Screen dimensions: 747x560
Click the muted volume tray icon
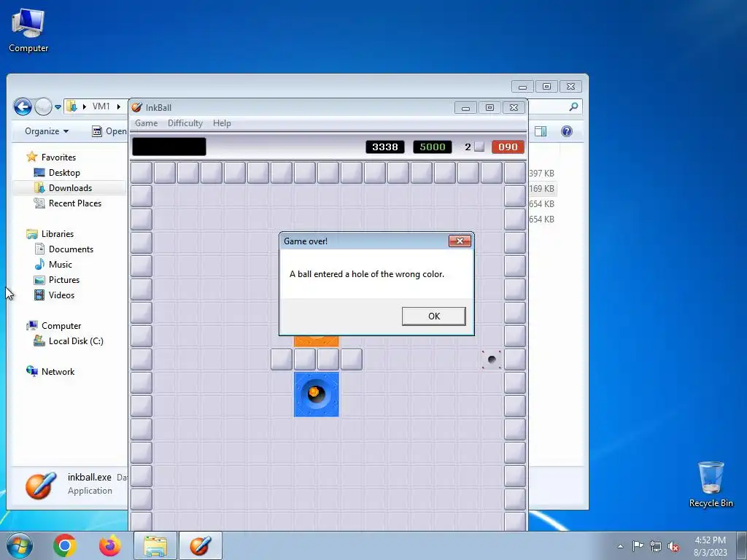coord(673,546)
